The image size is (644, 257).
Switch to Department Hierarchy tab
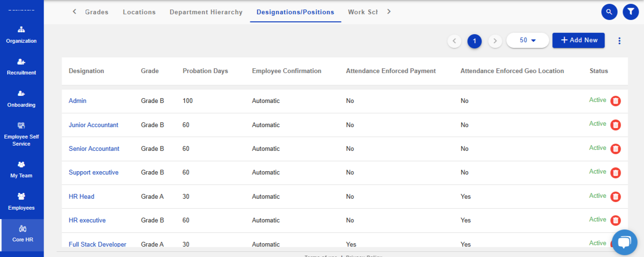[206, 12]
